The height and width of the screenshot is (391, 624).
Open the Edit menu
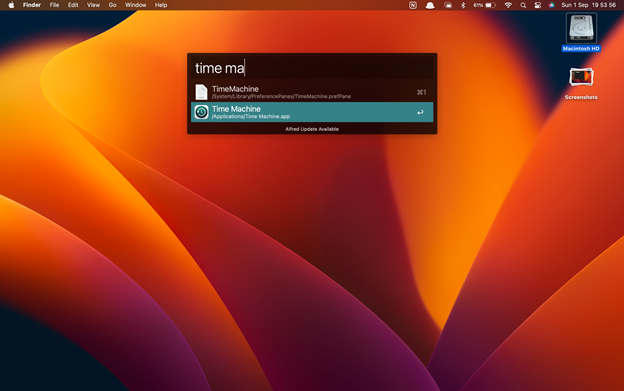click(73, 5)
